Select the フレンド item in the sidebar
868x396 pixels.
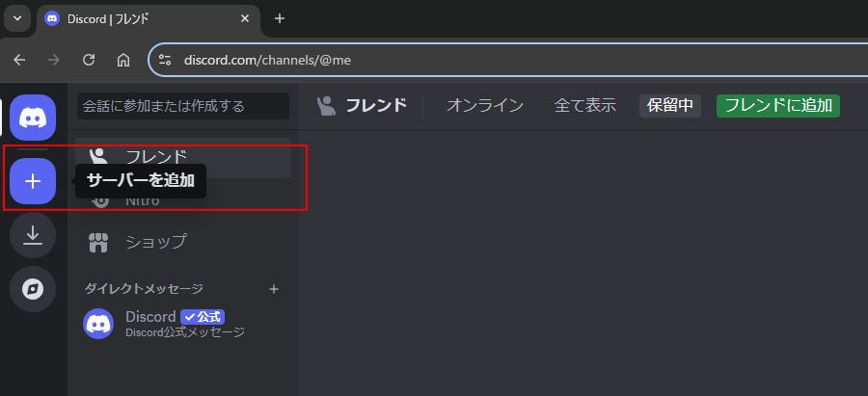[183, 158]
